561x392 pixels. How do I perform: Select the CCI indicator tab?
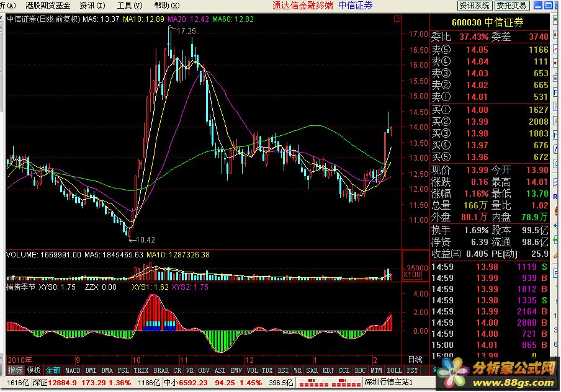tap(344, 370)
